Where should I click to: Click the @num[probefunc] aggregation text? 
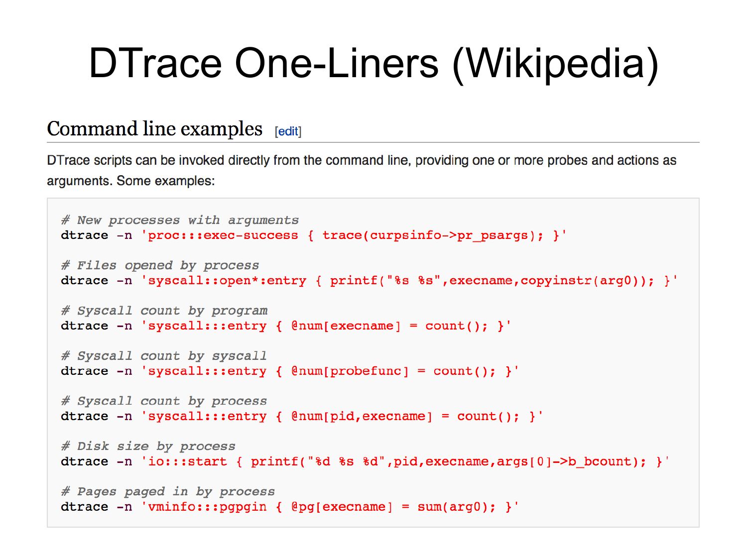350,371
